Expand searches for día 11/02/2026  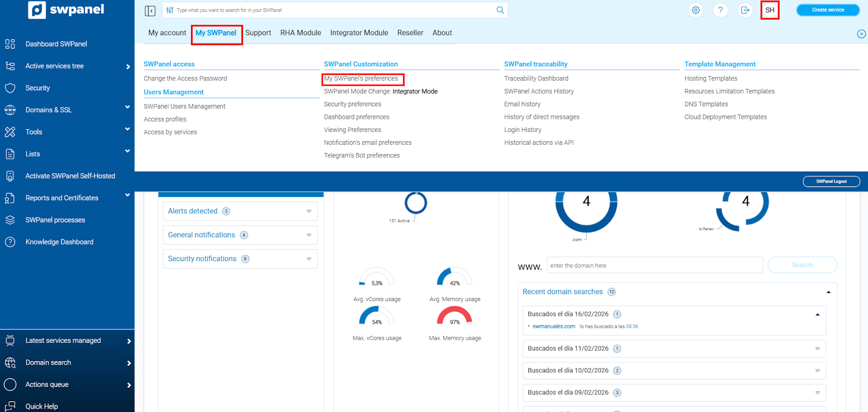tap(817, 348)
